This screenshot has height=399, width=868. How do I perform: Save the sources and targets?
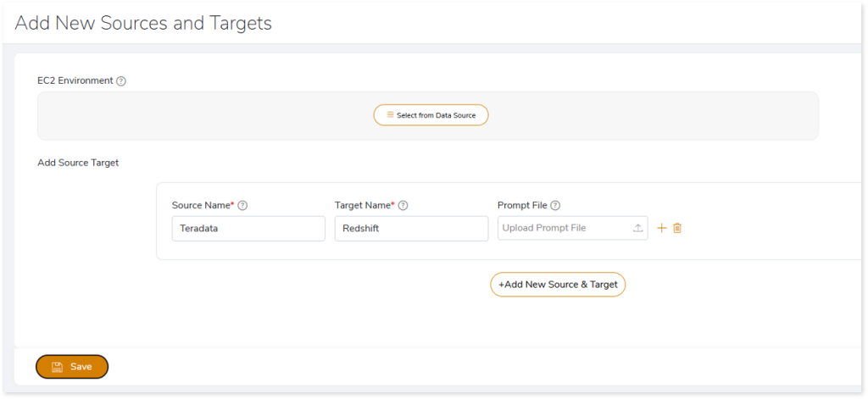pos(72,367)
